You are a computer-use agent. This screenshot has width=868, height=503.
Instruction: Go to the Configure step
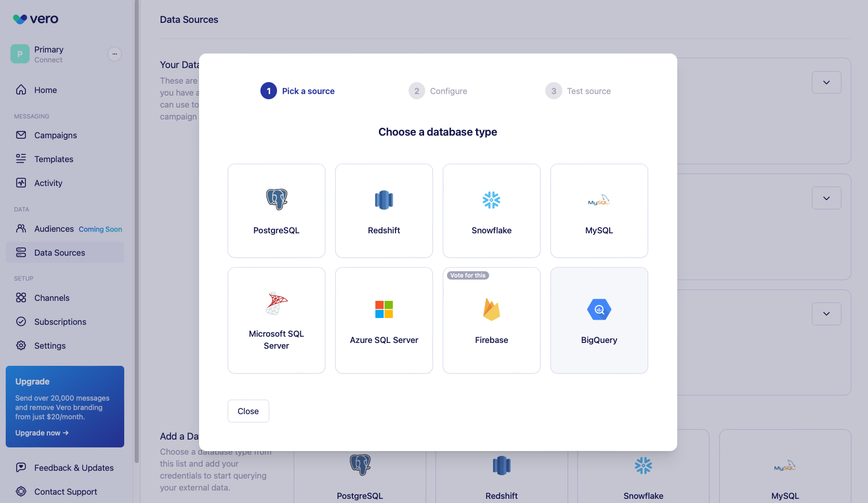[x=438, y=90]
